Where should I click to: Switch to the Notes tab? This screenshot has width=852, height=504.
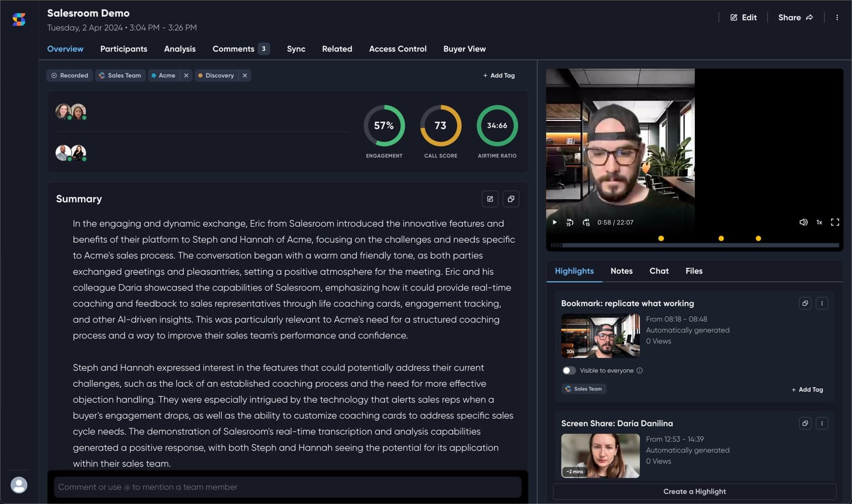click(622, 271)
